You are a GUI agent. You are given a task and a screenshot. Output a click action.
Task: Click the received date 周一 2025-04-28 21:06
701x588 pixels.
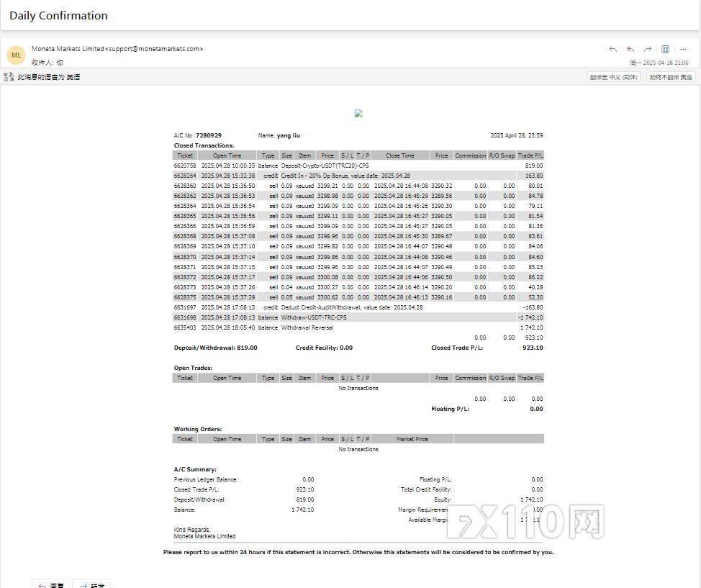click(x=659, y=63)
